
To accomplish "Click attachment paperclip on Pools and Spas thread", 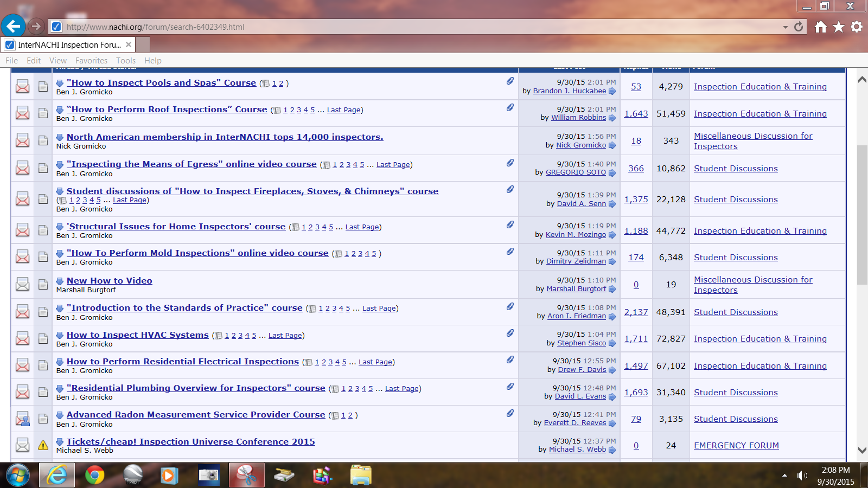I will (x=510, y=81).
